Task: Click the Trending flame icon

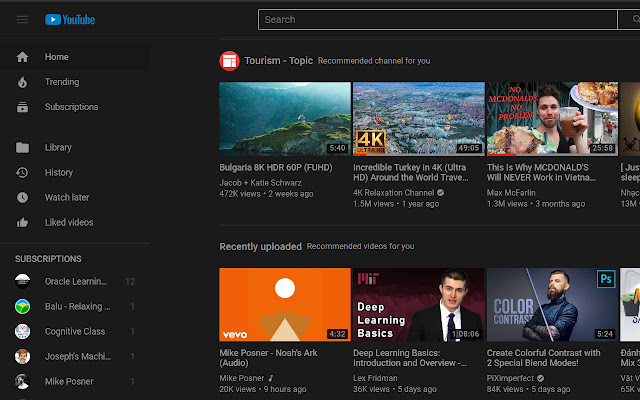Action: pyautogui.click(x=22, y=82)
